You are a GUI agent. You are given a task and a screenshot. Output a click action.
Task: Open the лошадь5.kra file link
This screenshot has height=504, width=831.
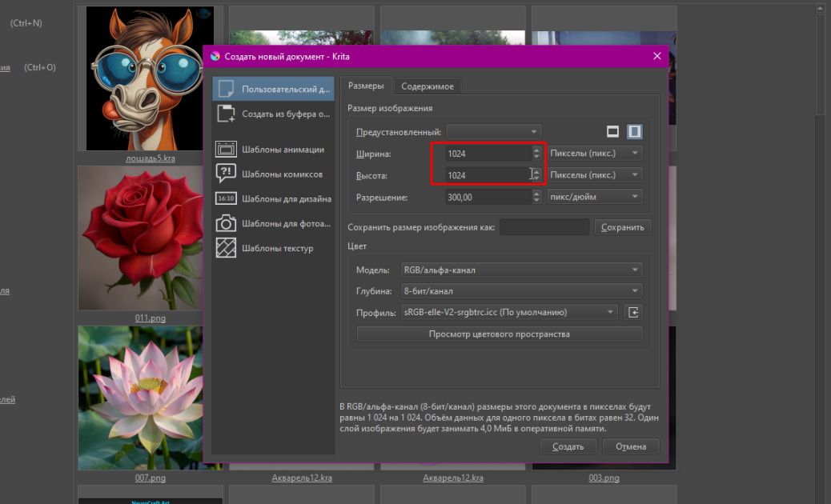[x=150, y=158]
